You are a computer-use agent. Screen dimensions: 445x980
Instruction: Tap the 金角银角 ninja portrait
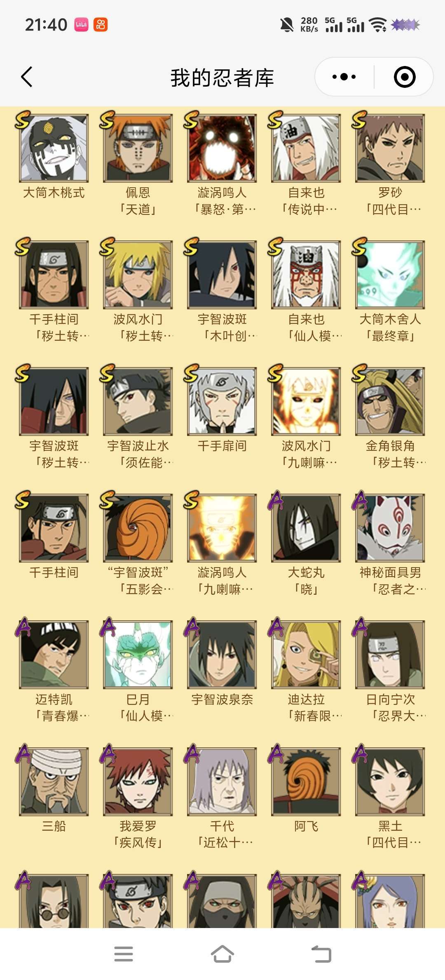click(390, 401)
